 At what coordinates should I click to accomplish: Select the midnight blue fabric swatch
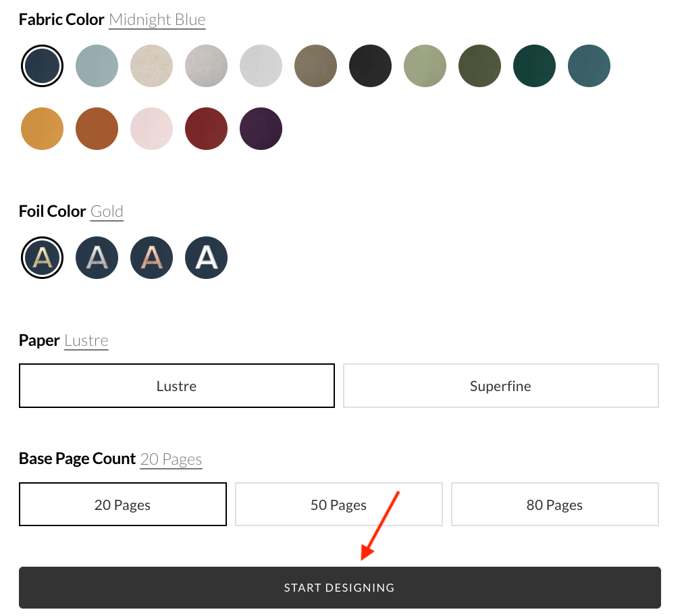coord(43,66)
